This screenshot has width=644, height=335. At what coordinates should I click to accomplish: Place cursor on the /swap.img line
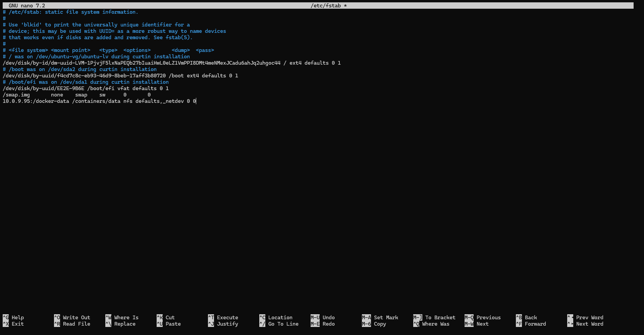[16, 95]
